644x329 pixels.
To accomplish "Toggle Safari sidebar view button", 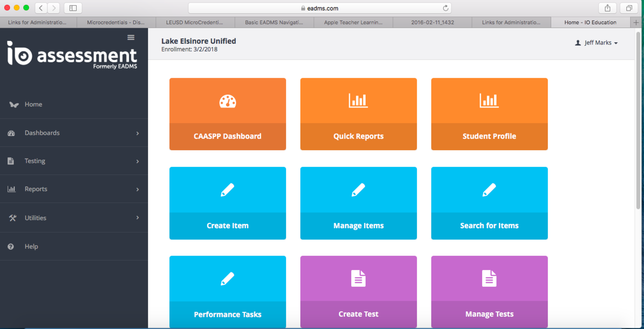I will pyautogui.click(x=73, y=8).
